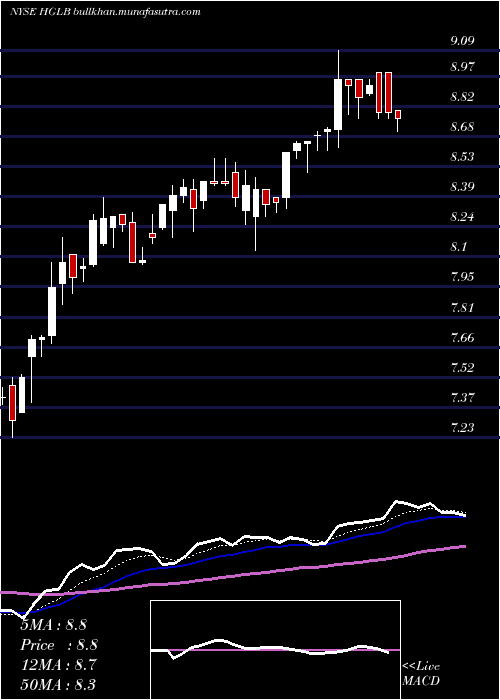This screenshot has height=700, width=500.
Task: Click the 8.39 price label
Action: pyautogui.click(x=462, y=187)
